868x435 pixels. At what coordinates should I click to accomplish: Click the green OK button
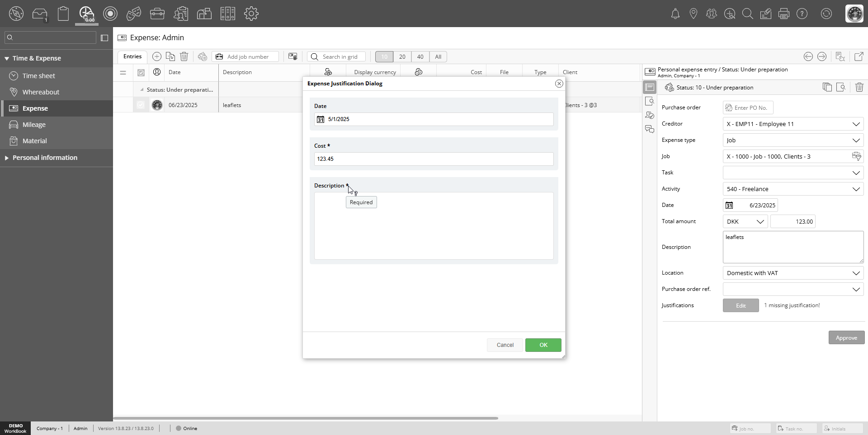click(543, 345)
